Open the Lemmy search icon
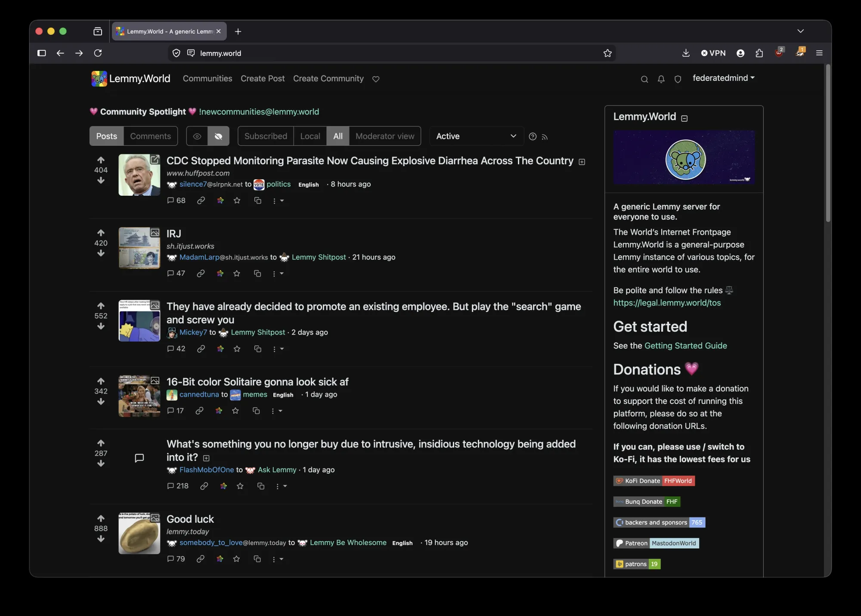This screenshot has height=616, width=861. click(644, 79)
